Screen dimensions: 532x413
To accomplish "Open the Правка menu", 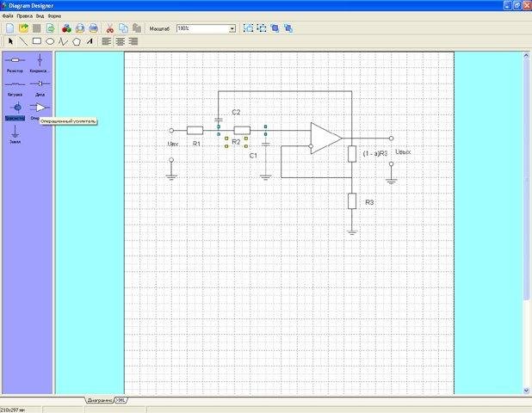I will 24,16.
